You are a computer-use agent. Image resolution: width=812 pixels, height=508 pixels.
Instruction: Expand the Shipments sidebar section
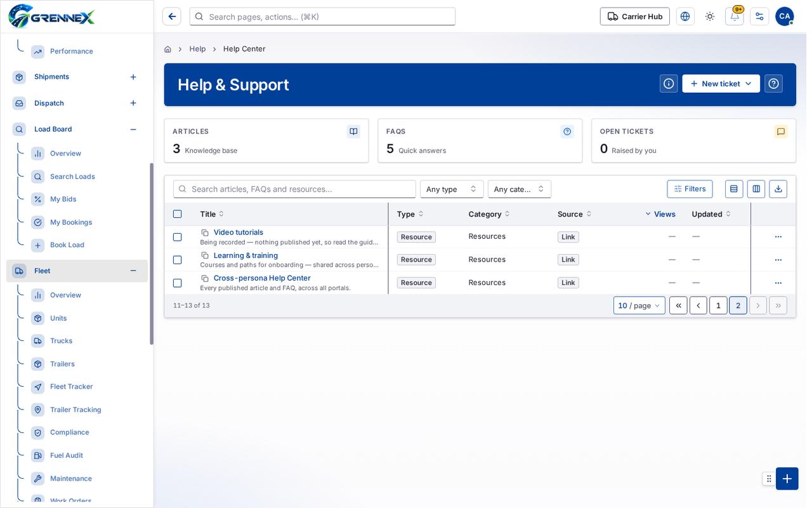click(x=133, y=77)
